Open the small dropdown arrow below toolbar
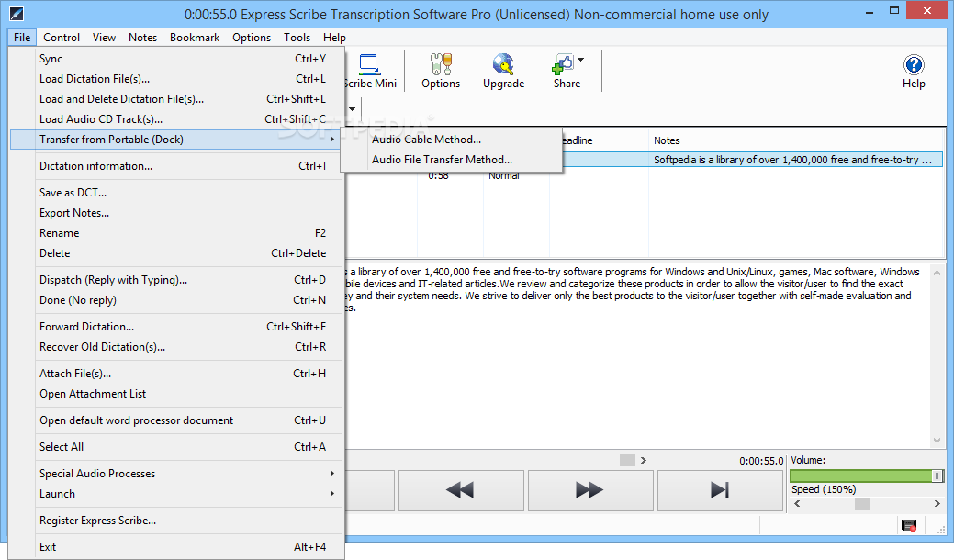Screen dimensions: 954x560 [x=353, y=109]
